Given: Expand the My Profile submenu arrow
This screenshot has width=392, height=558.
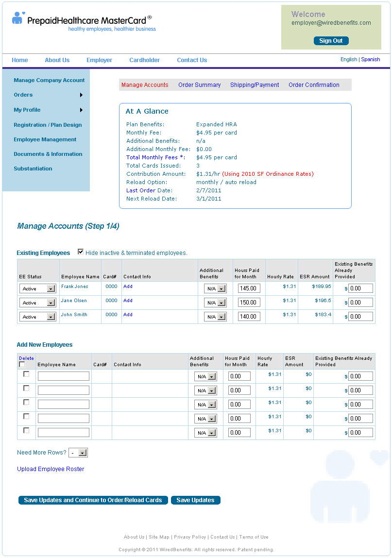Looking at the screenshot, I should (x=81, y=110).
